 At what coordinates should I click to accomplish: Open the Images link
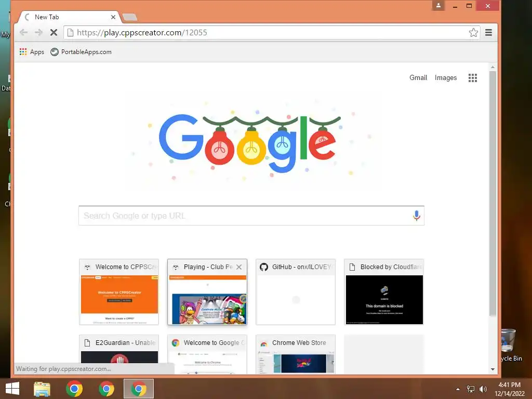point(445,78)
